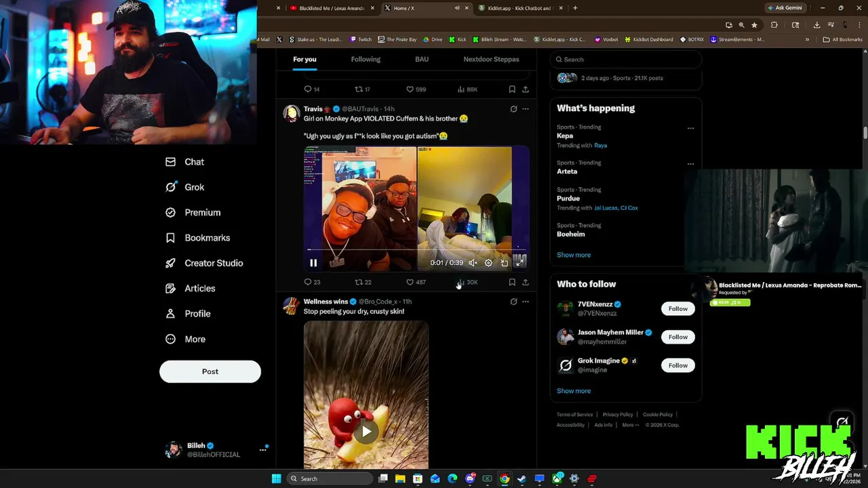The height and width of the screenshot is (488, 868).
Task: Open the Windows Start menu
Action: point(276,479)
